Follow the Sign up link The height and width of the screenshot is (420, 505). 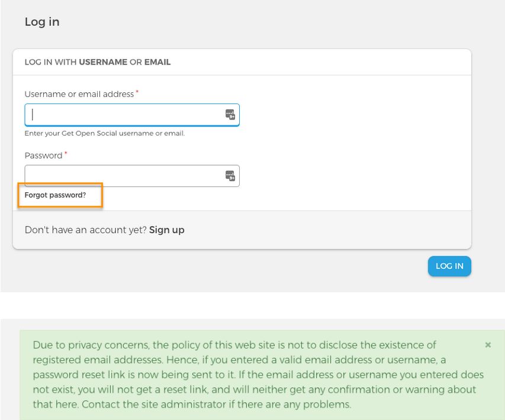pyautogui.click(x=166, y=230)
